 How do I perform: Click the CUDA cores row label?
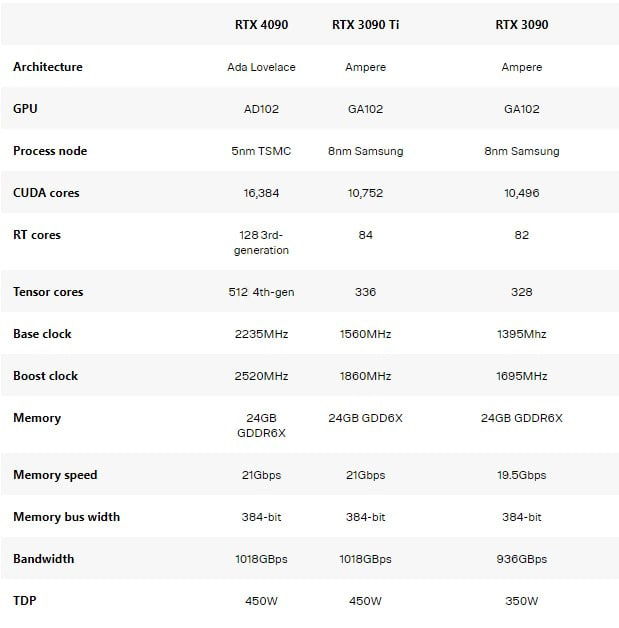46,193
